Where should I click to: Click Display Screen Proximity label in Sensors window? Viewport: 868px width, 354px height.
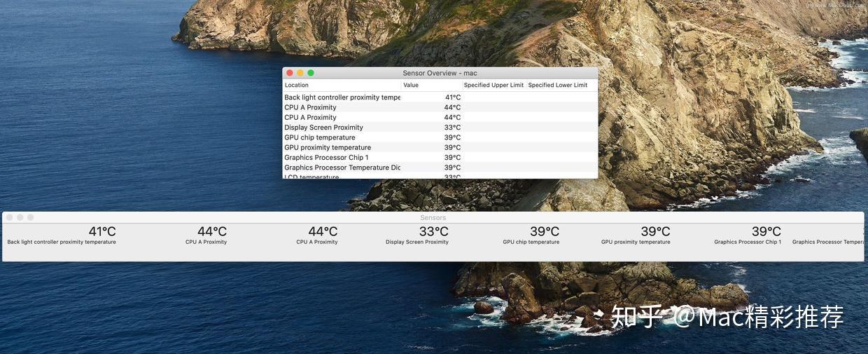(417, 243)
